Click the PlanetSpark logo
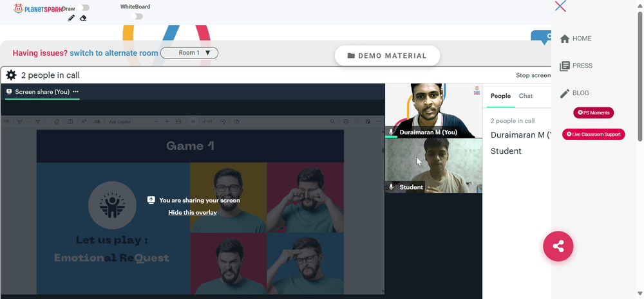 point(38,8)
